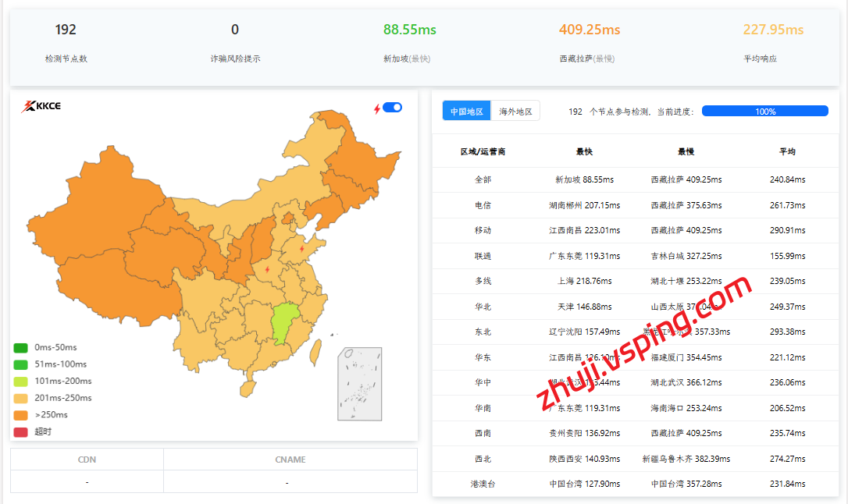This screenshot has height=504, width=848.
Task: Click the 100% progress bar
Action: (764, 111)
